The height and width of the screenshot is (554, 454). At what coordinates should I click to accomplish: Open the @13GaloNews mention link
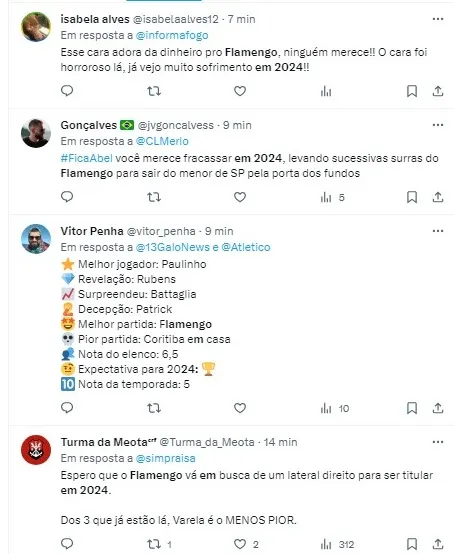coord(173,247)
